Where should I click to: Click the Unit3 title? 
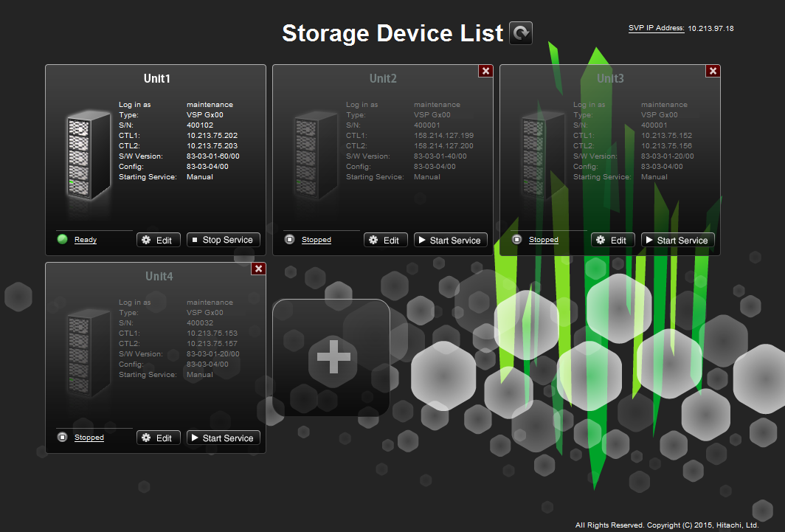coord(610,78)
